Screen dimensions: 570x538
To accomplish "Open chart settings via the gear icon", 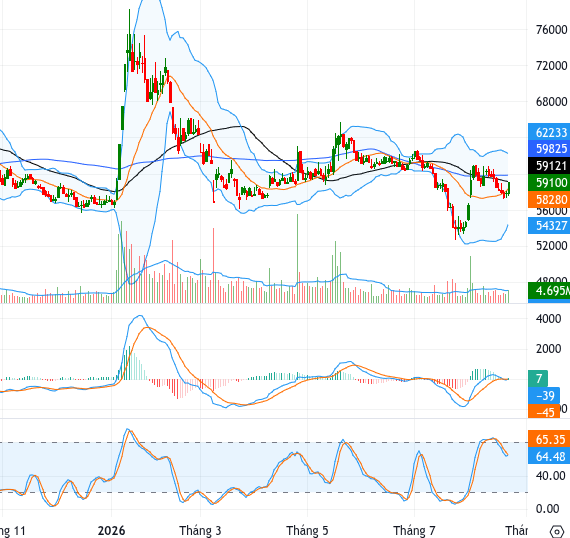I will coord(557,531).
